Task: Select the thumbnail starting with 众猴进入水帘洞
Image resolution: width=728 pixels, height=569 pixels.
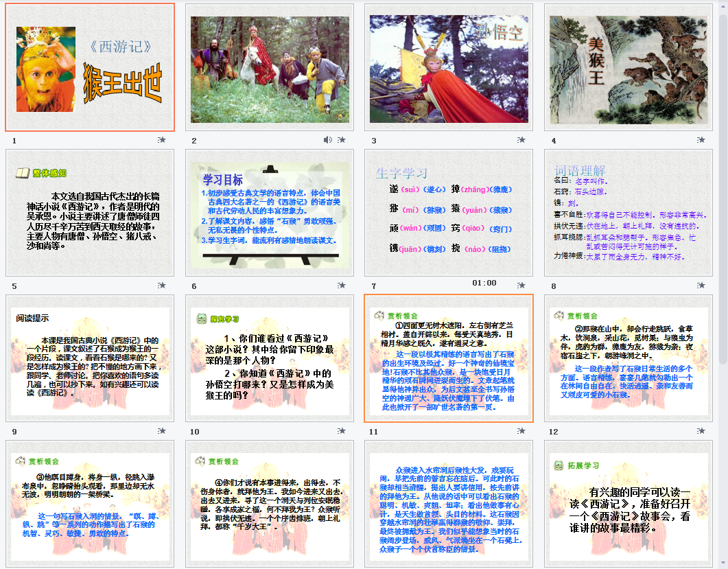Action: coord(449,504)
